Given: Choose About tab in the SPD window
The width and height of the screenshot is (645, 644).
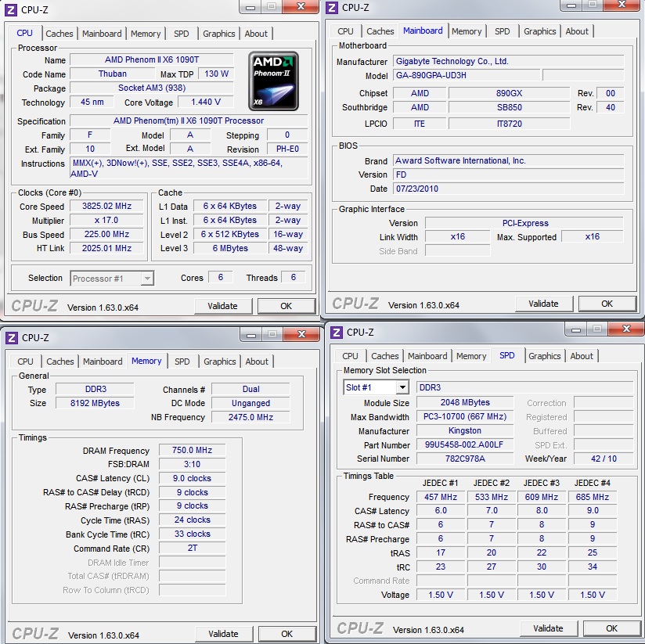Looking at the screenshot, I should point(582,356).
